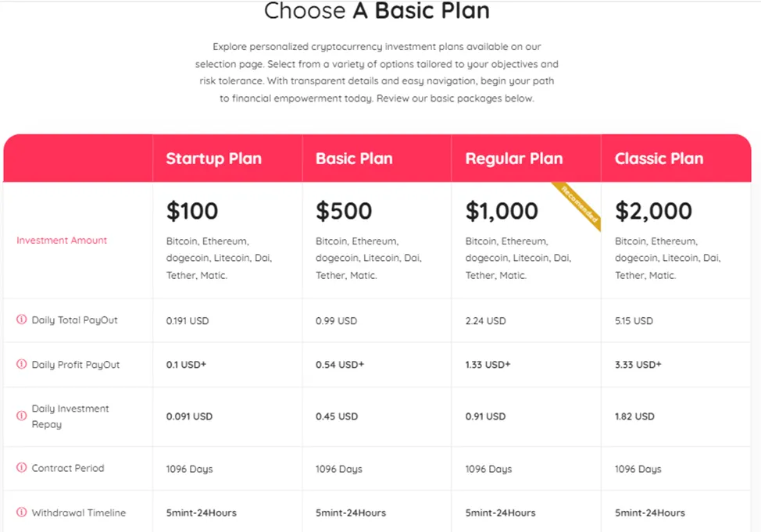Click the Choose A Basic Plan heading
761x532 pixels.
(377, 11)
